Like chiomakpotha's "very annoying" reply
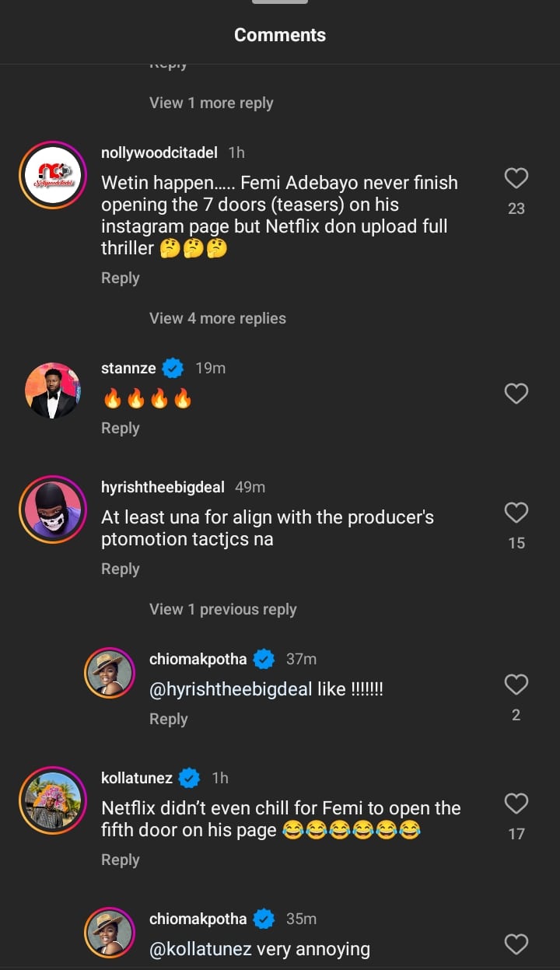The height and width of the screenshot is (970, 560). pyautogui.click(x=516, y=944)
